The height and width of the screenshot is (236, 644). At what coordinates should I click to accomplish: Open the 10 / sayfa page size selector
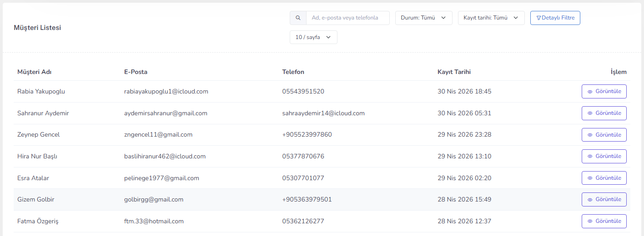click(x=313, y=37)
